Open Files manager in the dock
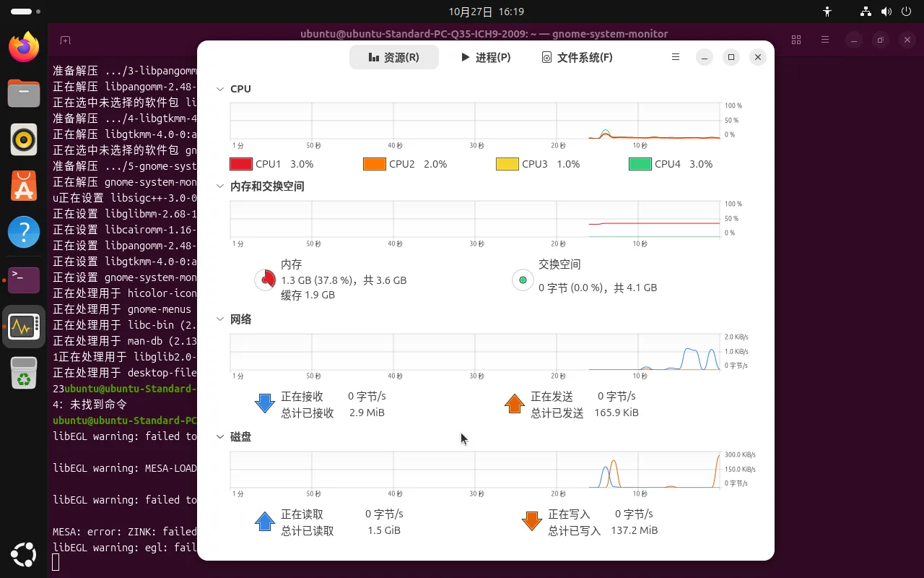Image resolution: width=924 pixels, height=578 pixels. (x=24, y=93)
